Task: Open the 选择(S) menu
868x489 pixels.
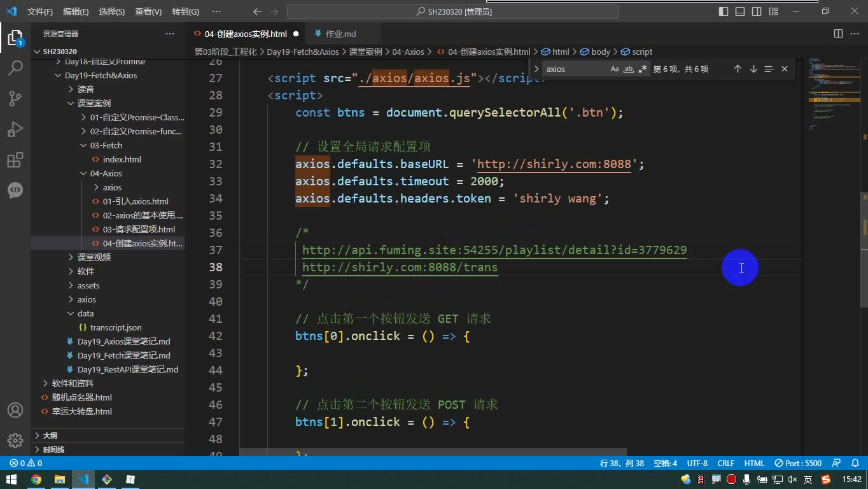Action: coord(112,11)
